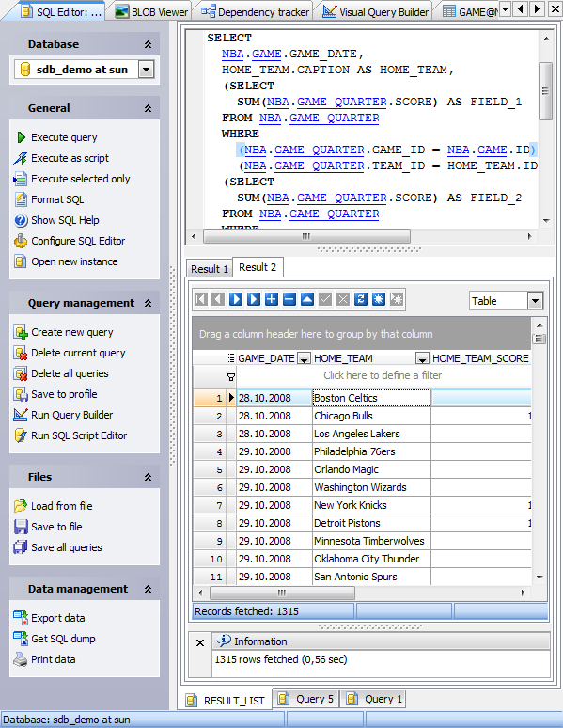Viewport: 563px width, 728px height.
Task: Click Execute selected only icon
Action: click(21, 179)
